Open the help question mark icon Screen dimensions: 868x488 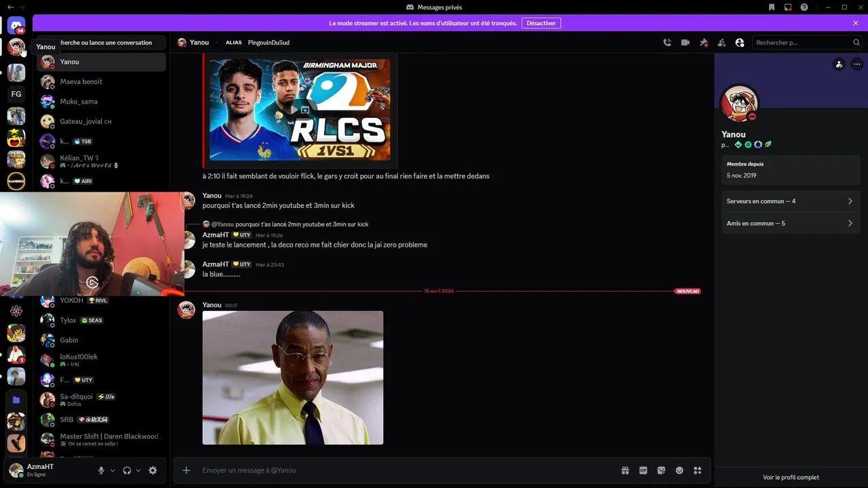pyautogui.click(x=804, y=7)
